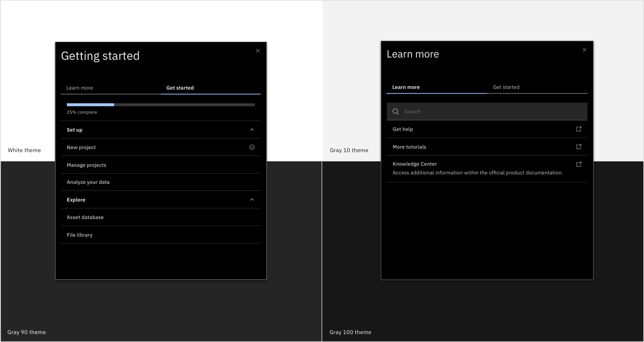This screenshot has width=644, height=342.
Task: Click the 25% complete progress bar
Action: (160, 105)
